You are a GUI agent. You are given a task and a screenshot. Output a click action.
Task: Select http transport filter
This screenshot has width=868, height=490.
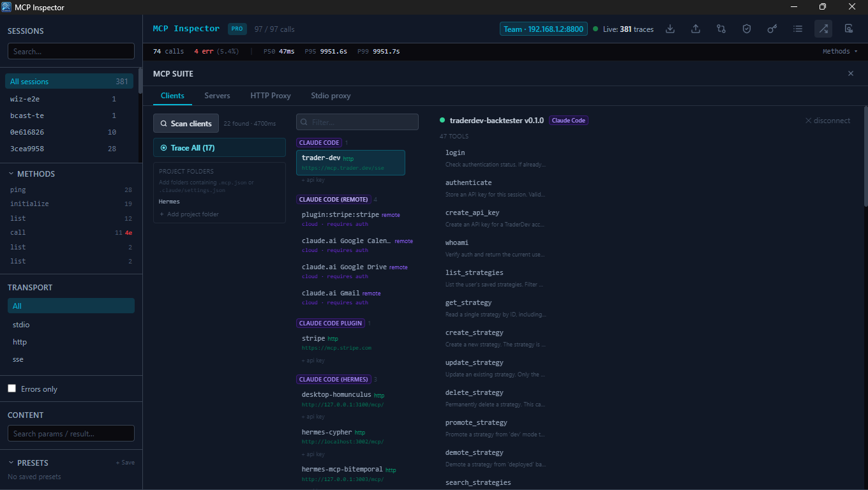click(x=71, y=342)
